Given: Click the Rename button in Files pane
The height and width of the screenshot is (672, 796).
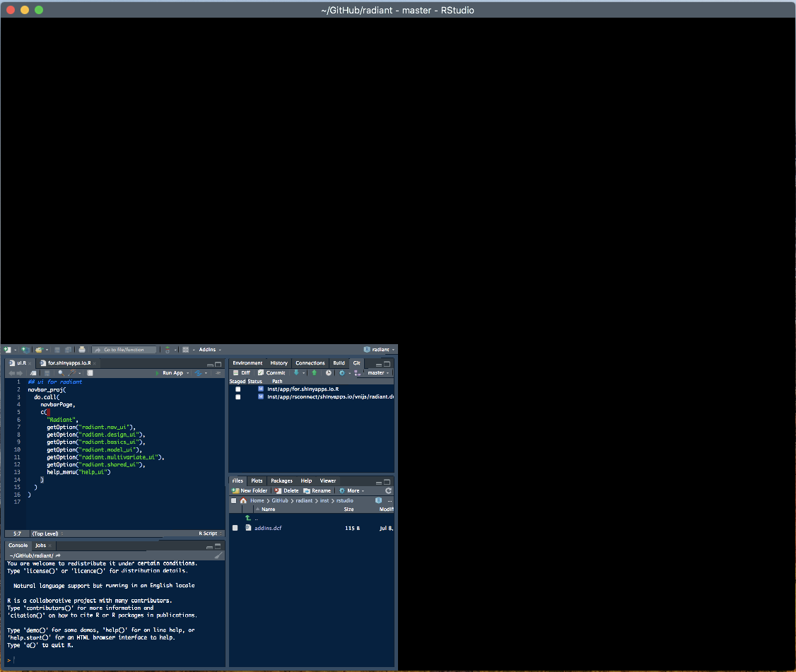Looking at the screenshot, I should (317, 491).
